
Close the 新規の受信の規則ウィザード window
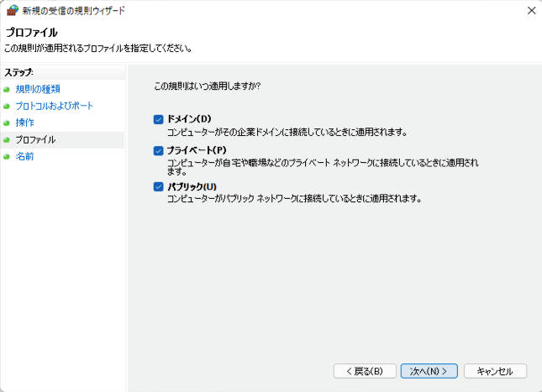tap(532, 11)
